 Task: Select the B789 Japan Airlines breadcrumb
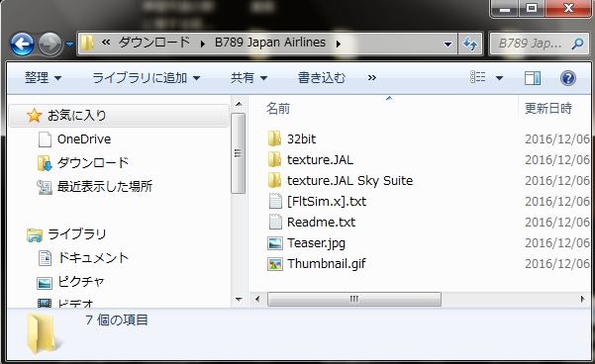[x=270, y=43]
